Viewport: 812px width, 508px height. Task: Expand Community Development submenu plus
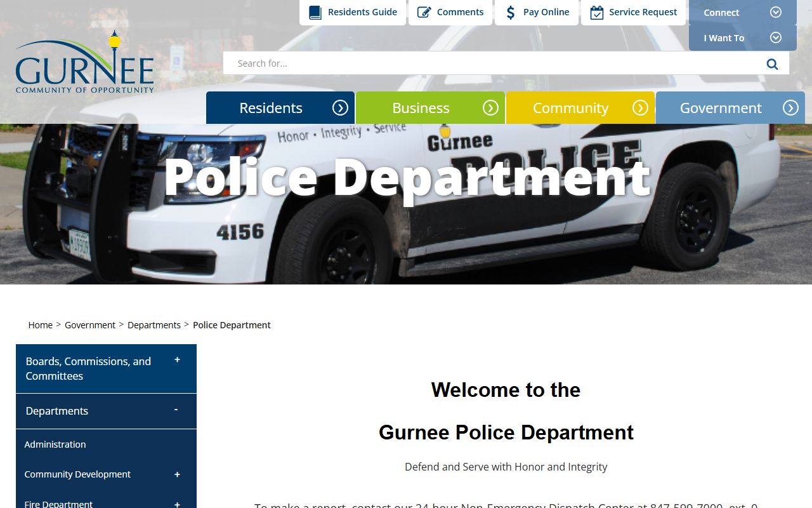tap(177, 474)
